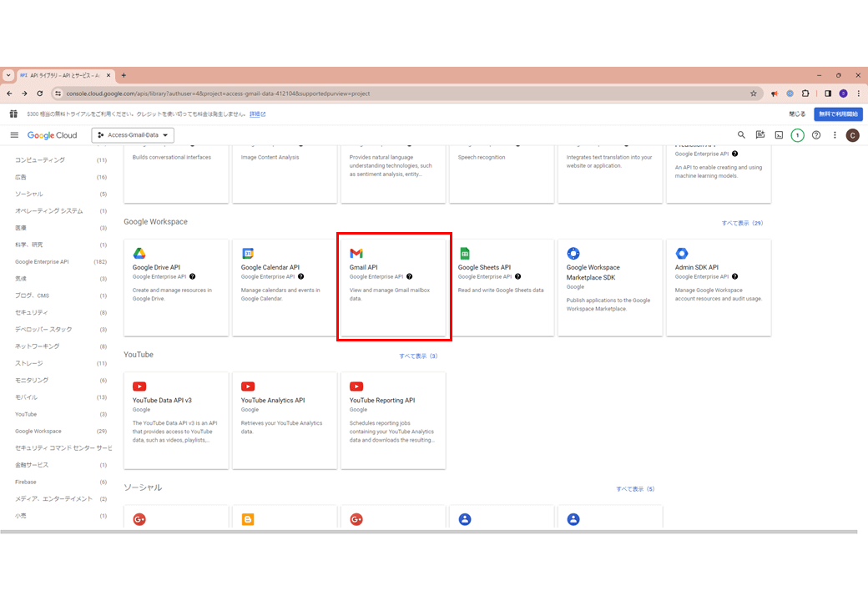868x601 pixels.
Task: Filter by コンピューティング category
Action: (x=40, y=160)
